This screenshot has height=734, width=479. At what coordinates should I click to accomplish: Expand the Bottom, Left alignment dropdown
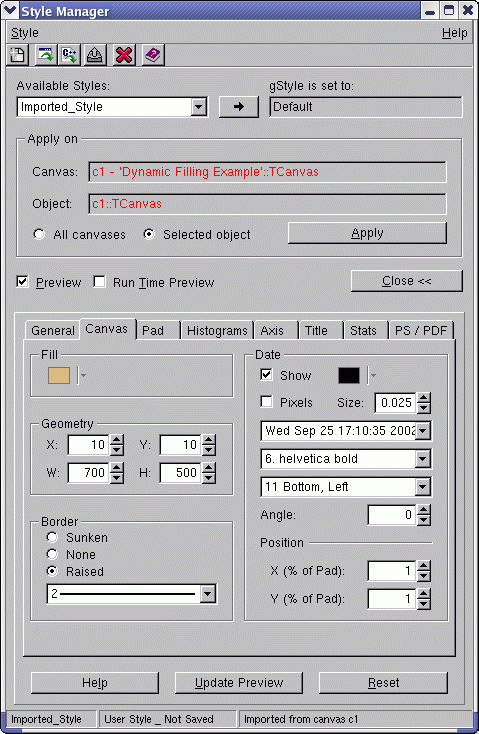(x=422, y=487)
